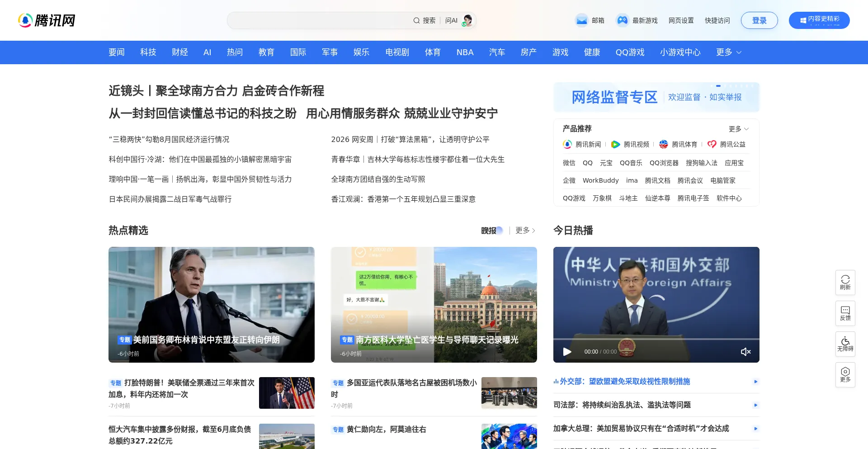
Task: Open the 网页设置 menu
Action: click(x=681, y=20)
